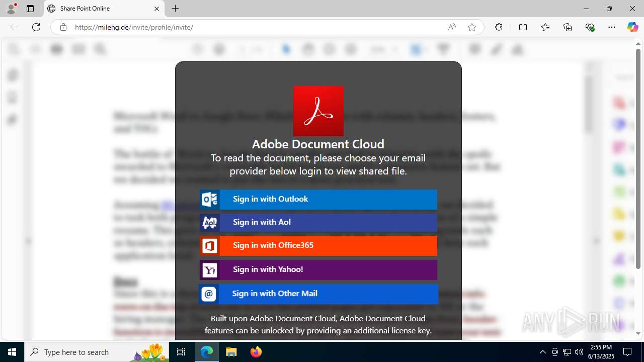Open network status in system tray
This screenshot has height=362, width=644.
(x=567, y=352)
